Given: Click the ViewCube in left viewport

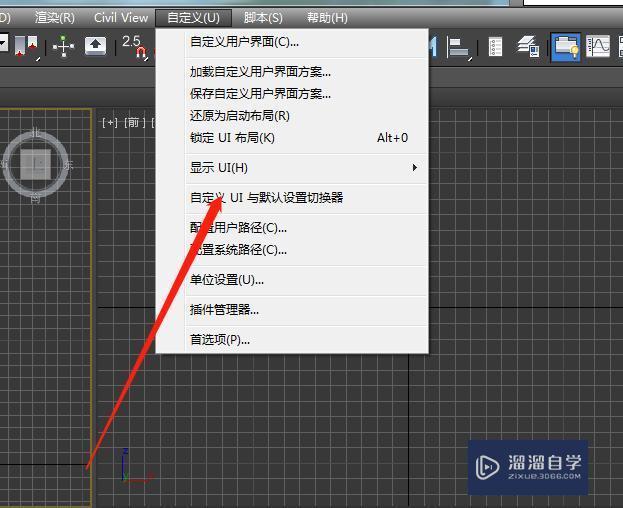Looking at the screenshot, I should pyautogui.click(x=36, y=164).
